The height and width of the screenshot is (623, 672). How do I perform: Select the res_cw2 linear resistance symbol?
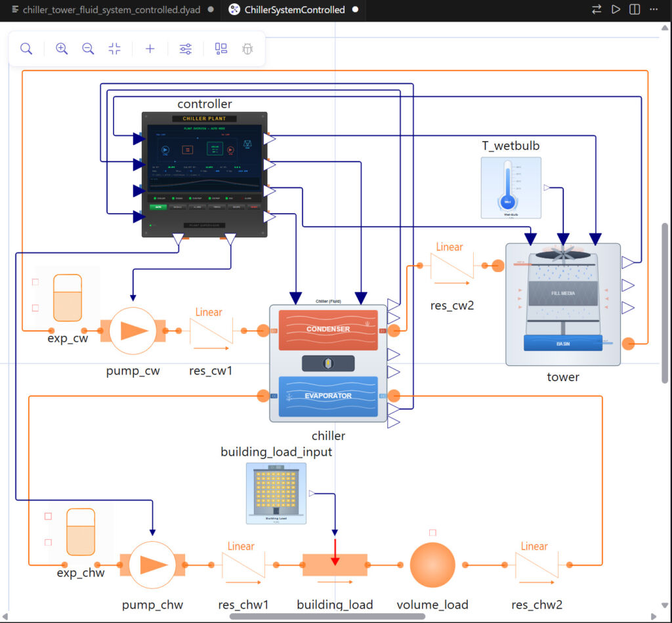pos(451,266)
